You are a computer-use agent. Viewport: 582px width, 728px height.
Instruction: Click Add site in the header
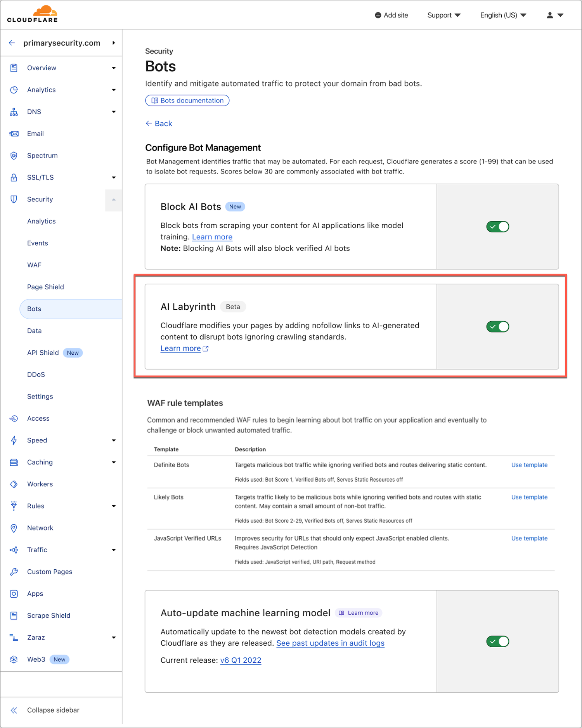tap(391, 15)
